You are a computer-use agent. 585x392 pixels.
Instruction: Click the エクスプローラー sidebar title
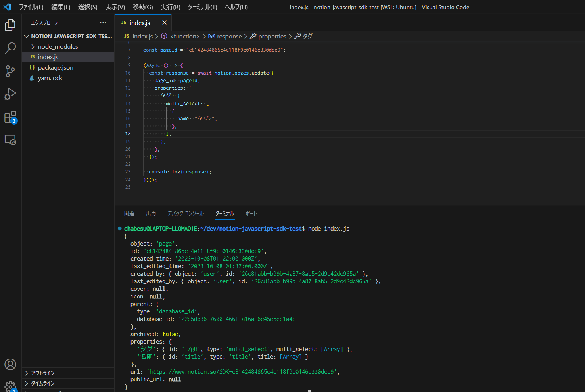coord(46,23)
